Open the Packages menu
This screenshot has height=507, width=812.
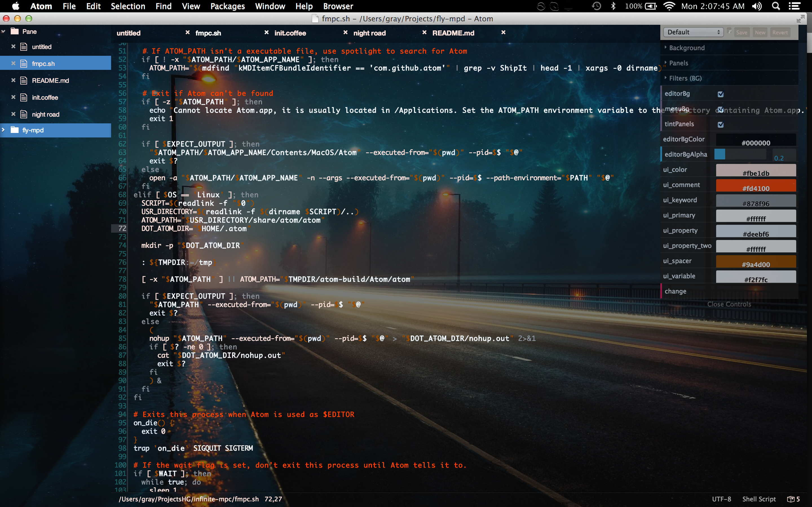(x=227, y=6)
